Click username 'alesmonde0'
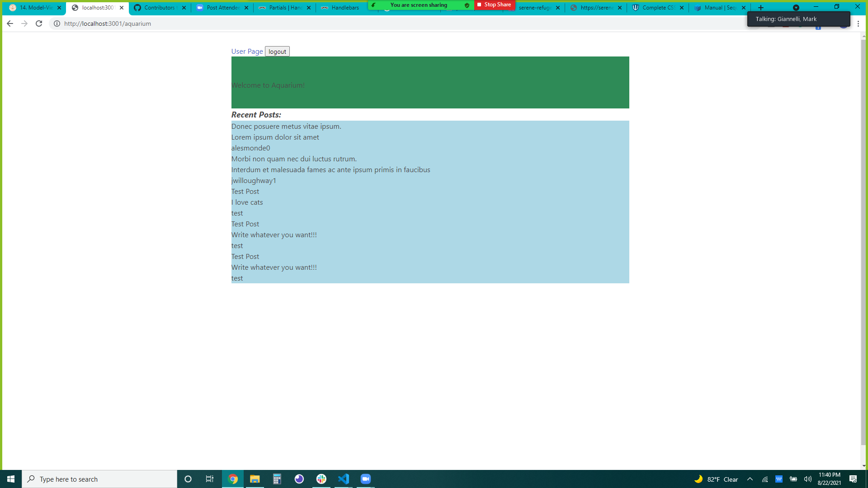868x488 pixels. 250,148
